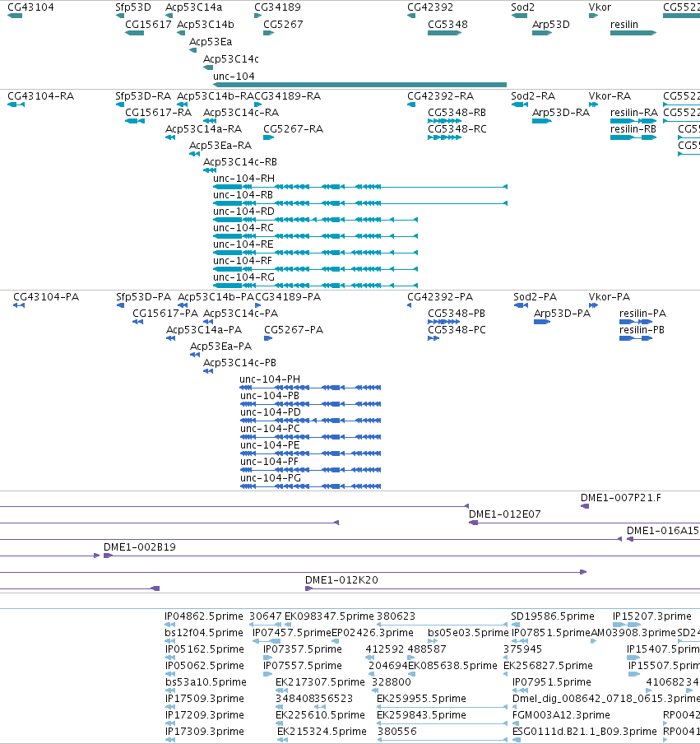Select the FGM003A12.3prime EST label

[x=561, y=715]
